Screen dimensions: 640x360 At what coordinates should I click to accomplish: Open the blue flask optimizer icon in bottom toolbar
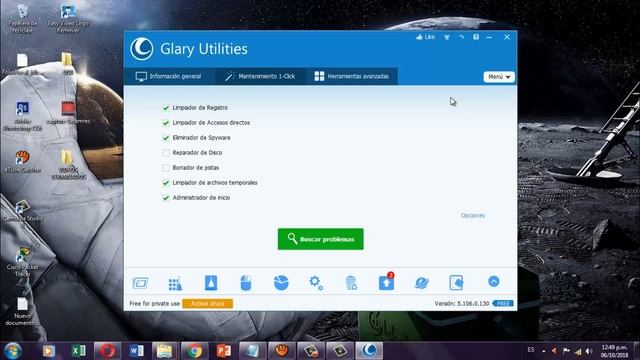pyautogui.click(x=211, y=282)
